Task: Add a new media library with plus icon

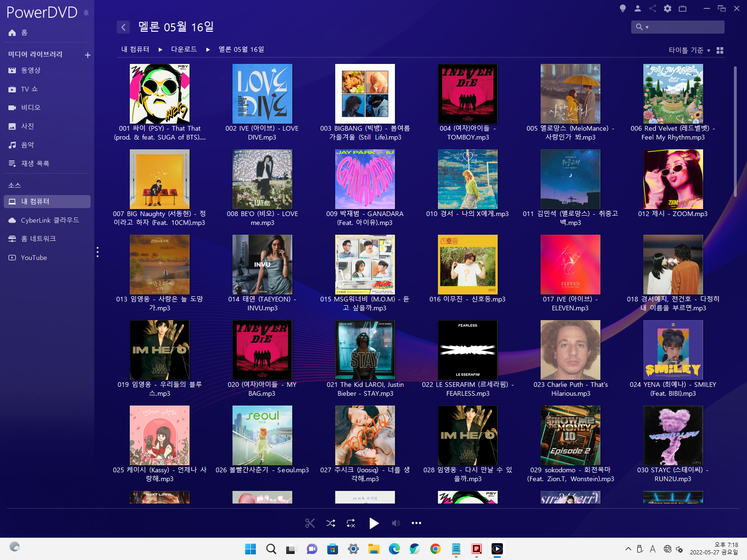Action: coord(87,55)
